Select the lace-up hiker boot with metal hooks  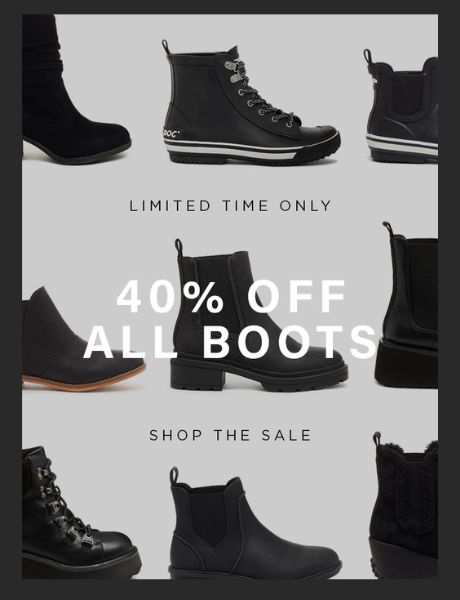[x=80, y=512]
